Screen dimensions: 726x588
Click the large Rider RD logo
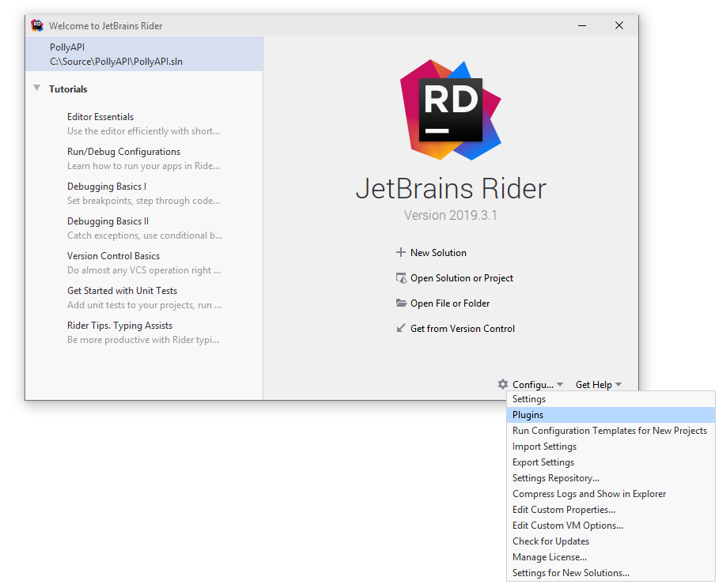point(451,109)
